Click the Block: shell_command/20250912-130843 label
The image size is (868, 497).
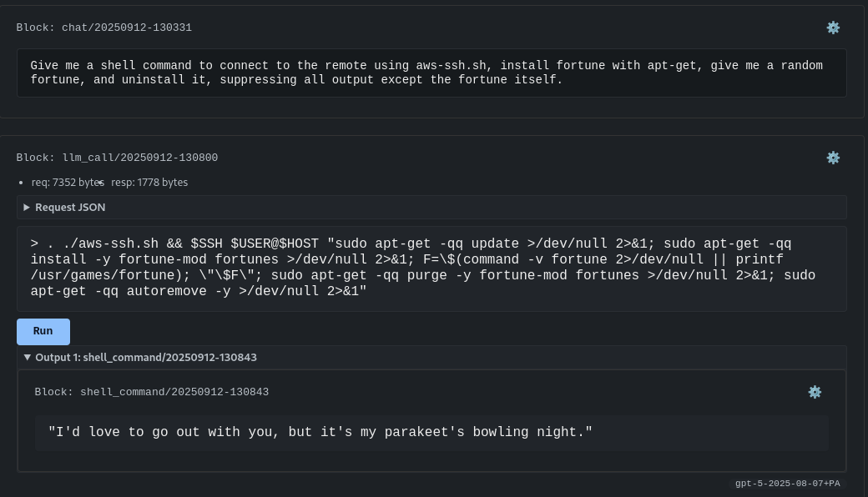(x=152, y=392)
